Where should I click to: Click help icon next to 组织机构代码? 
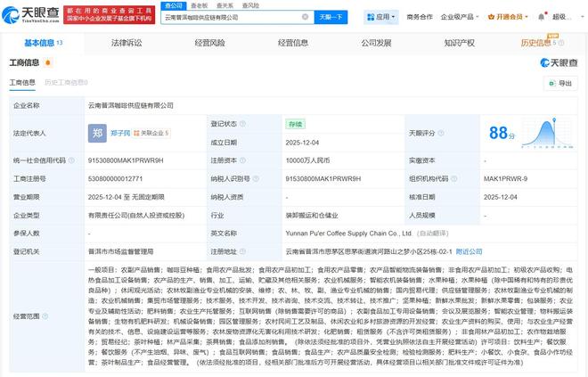453,179
